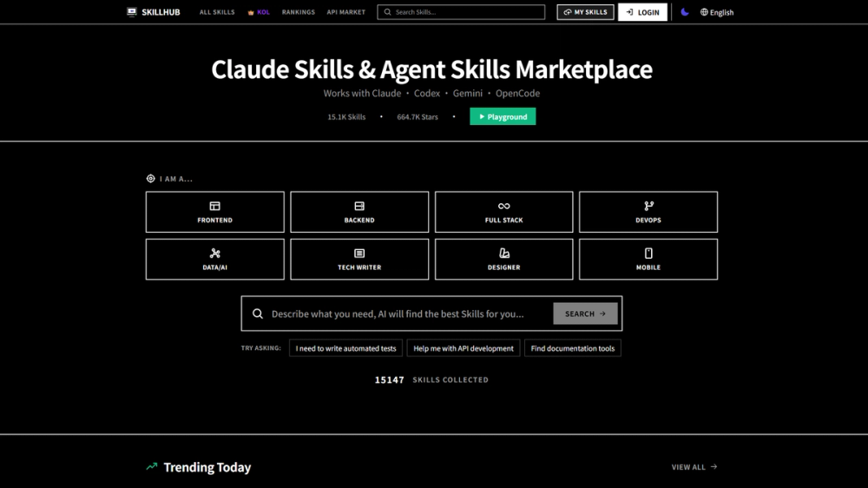Click the git branch icon on DEVOPS card
Viewport: 868px width, 488px height.
click(x=648, y=206)
